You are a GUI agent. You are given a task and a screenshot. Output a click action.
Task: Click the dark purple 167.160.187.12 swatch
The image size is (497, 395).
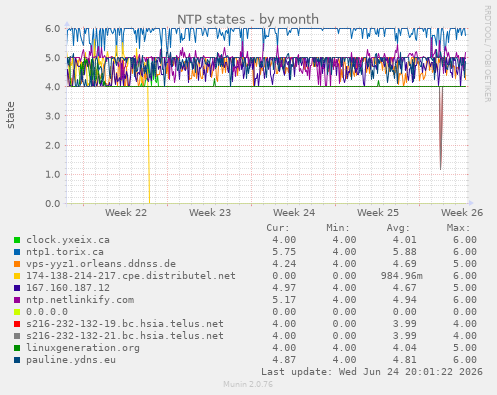(x=17, y=288)
